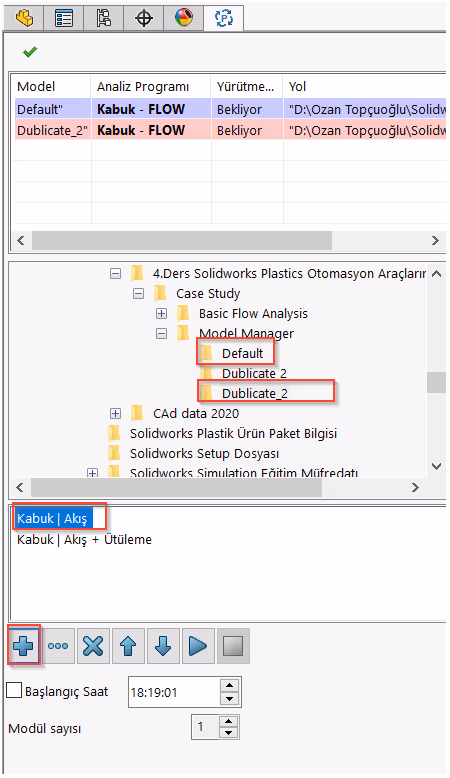Click the folder tree horizontal scrollbar thumb

pyautogui.click(x=176, y=488)
